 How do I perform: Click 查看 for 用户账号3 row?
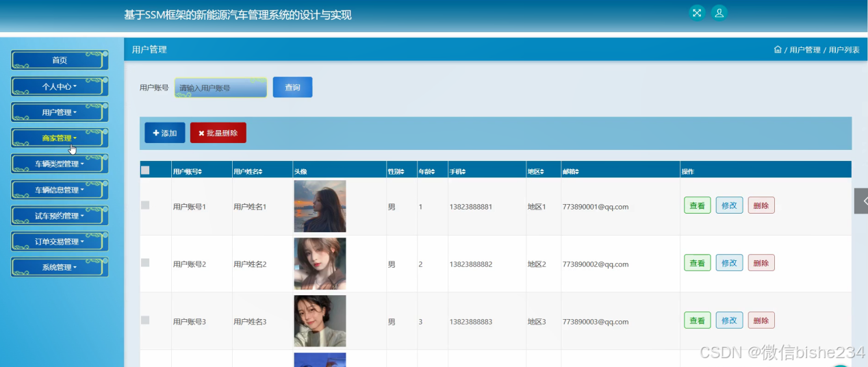click(x=698, y=320)
